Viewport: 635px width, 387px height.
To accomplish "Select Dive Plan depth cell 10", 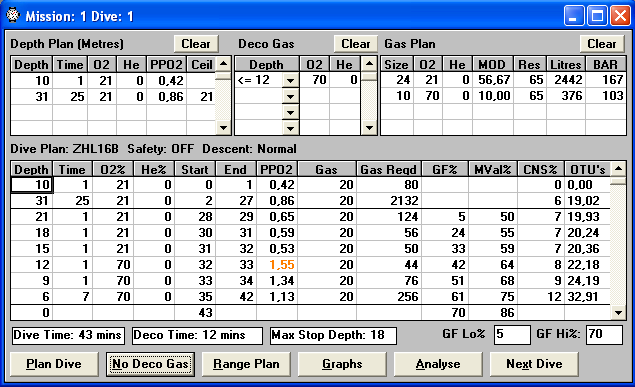I will [x=32, y=185].
